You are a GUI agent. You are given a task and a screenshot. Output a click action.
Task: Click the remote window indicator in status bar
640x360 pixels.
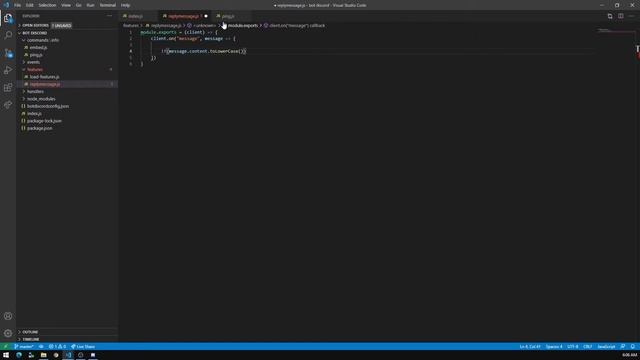tap(5, 347)
